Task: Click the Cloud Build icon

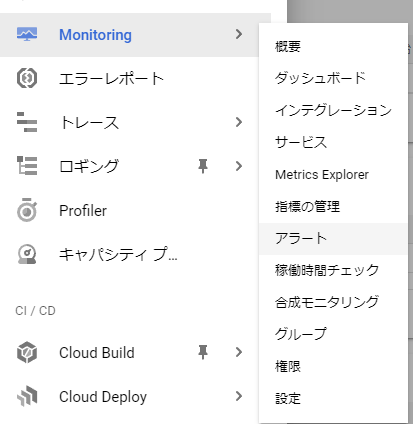Action: pos(27,352)
